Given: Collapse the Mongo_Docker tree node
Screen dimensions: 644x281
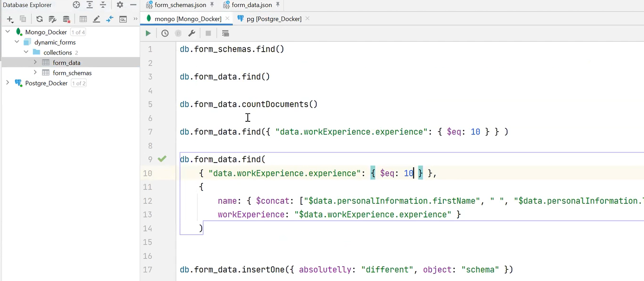Looking at the screenshot, I should (8, 32).
